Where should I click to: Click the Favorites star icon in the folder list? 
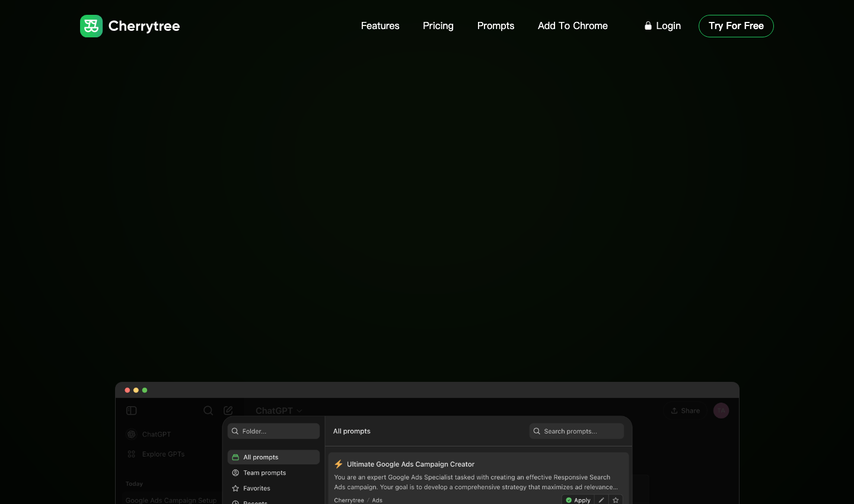(x=235, y=489)
